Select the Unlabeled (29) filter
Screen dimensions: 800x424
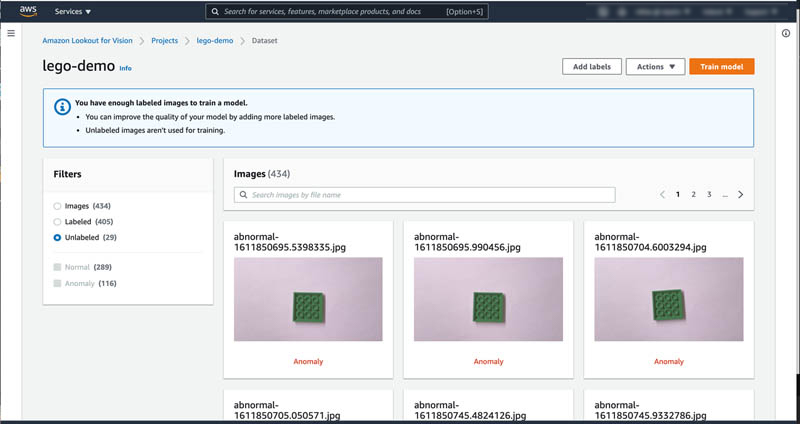click(57, 238)
